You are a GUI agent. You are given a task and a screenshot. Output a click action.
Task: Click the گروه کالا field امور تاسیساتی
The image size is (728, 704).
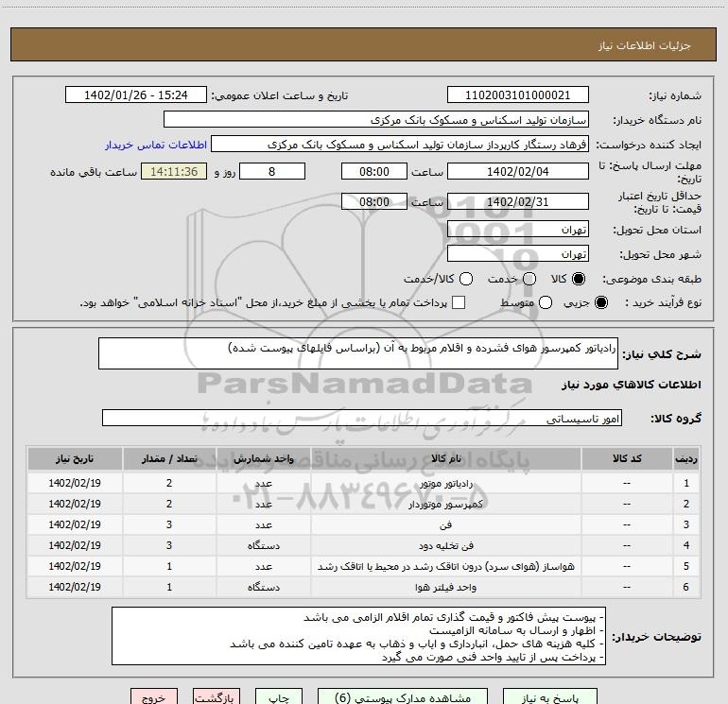click(362, 418)
